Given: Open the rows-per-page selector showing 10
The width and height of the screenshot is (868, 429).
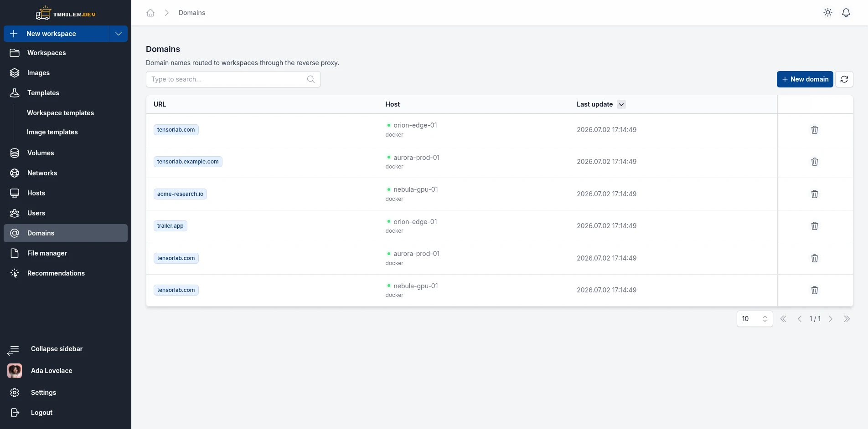Looking at the screenshot, I should (755, 319).
